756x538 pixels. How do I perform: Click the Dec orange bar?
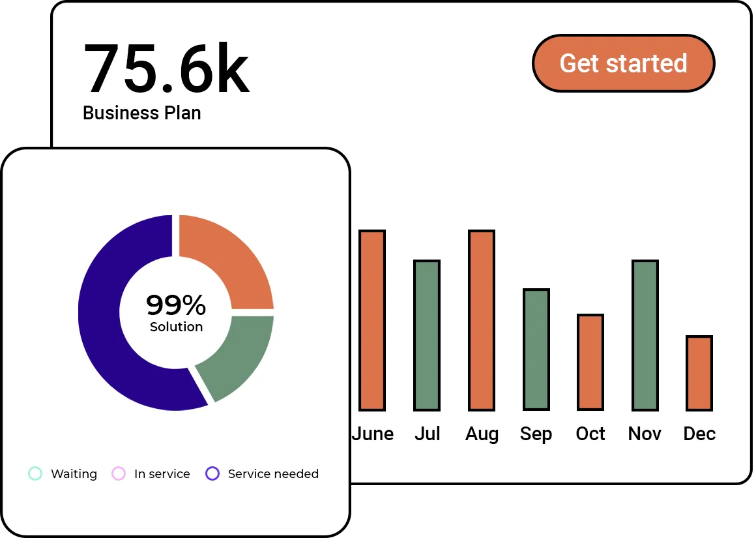point(699,372)
